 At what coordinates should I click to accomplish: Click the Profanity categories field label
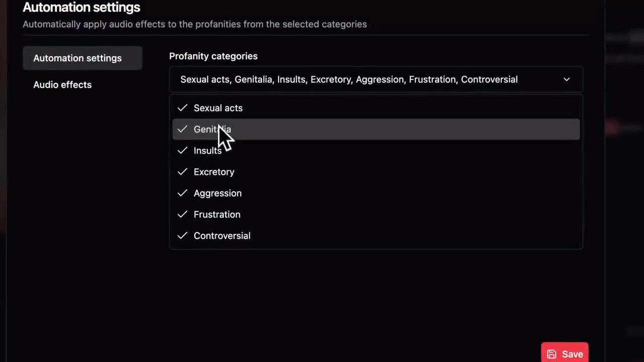tap(213, 56)
